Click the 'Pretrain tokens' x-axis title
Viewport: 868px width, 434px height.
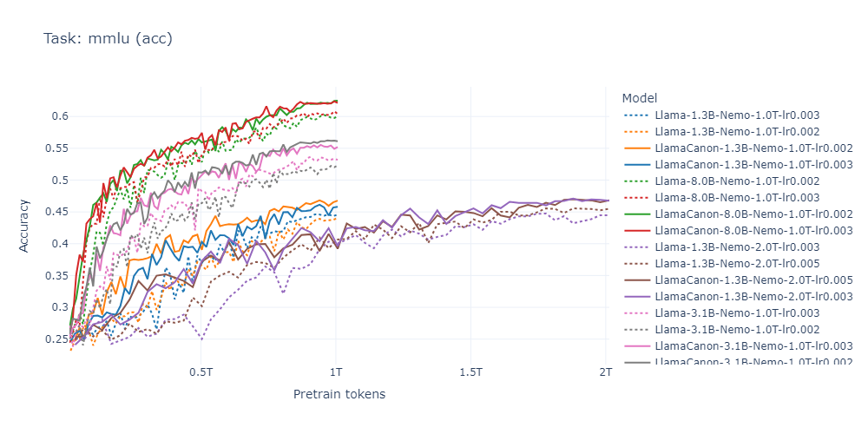[339, 395]
